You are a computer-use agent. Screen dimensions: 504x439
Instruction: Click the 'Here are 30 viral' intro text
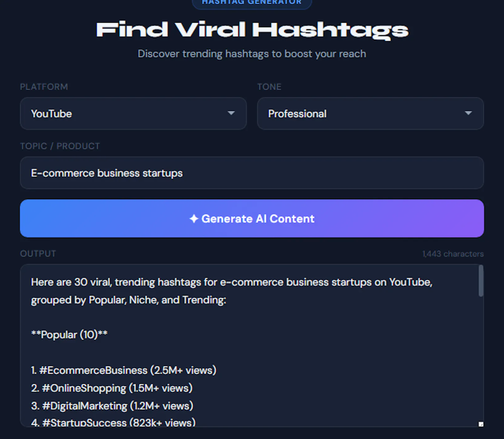pyautogui.click(x=232, y=291)
